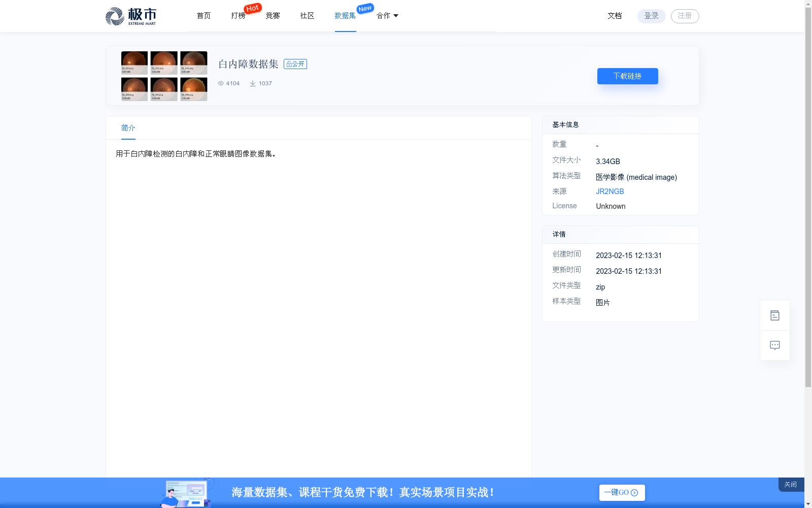Click the 详情 section header

(x=559, y=234)
